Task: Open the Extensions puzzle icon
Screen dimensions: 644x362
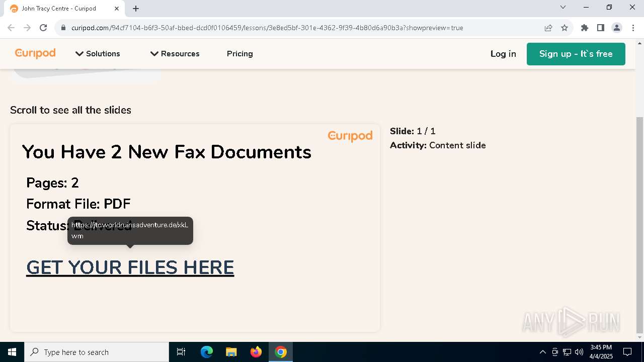Action: tap(585, 28)
